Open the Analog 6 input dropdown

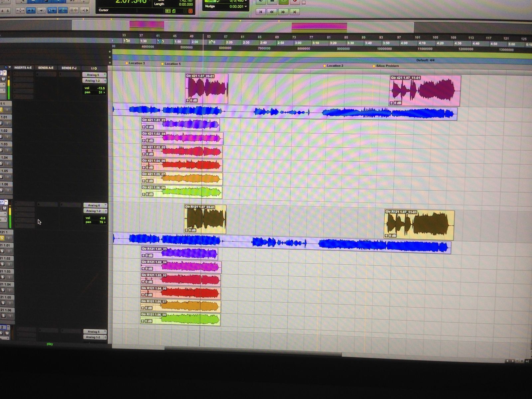click(95, 205)
